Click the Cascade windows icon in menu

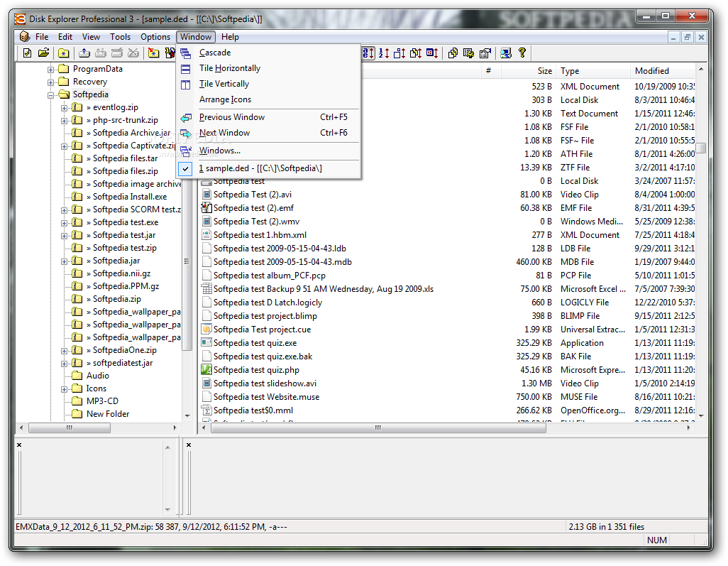click(186, 53)
